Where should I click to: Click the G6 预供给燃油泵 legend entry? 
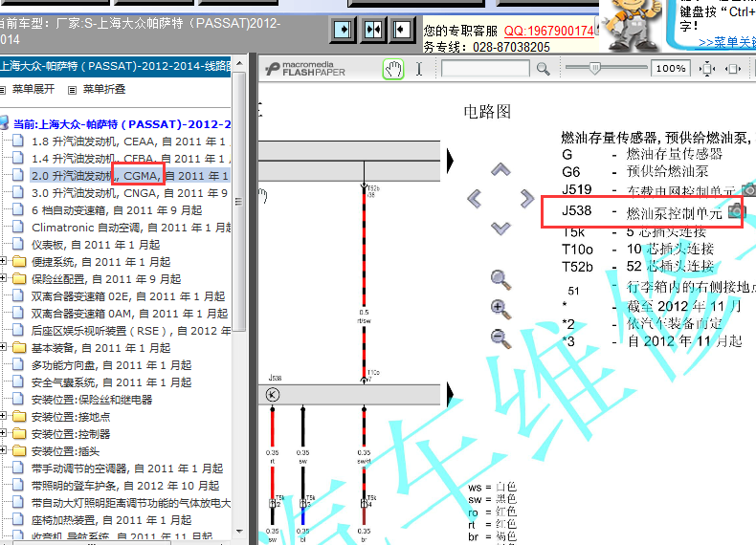[635, 172]
